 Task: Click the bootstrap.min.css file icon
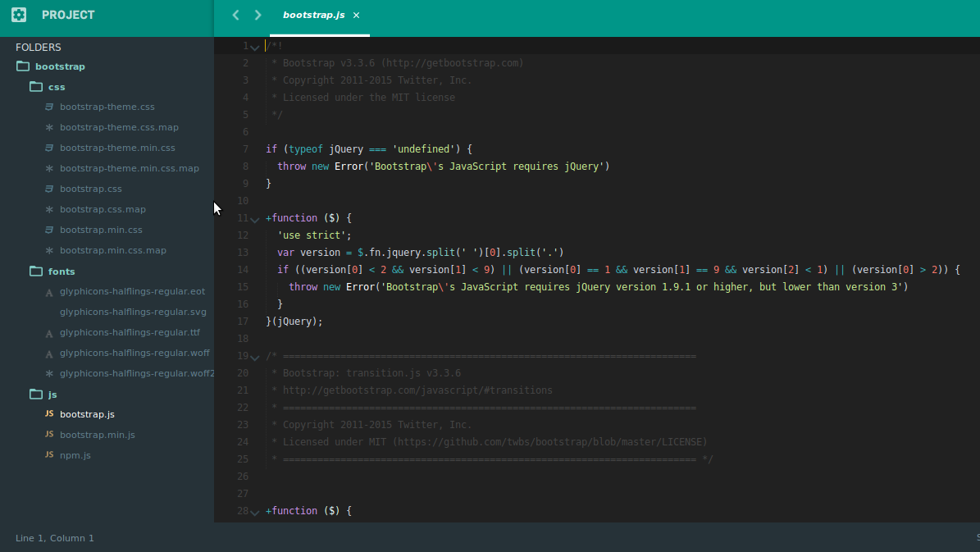tap(49, 230)
